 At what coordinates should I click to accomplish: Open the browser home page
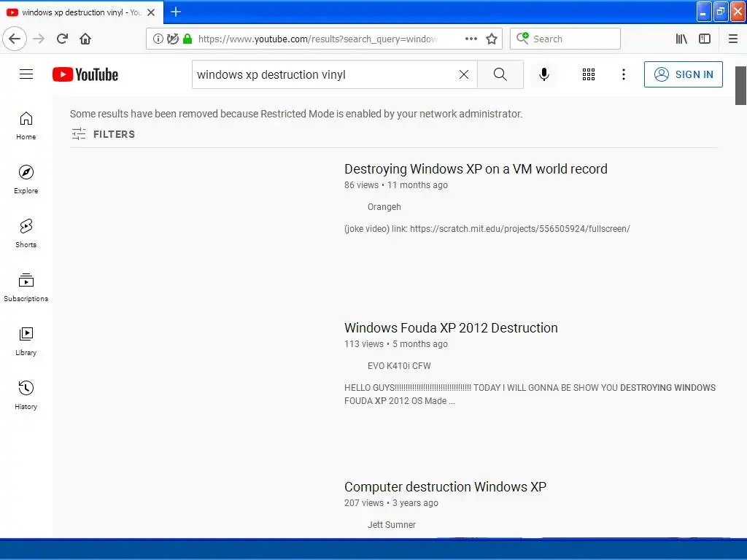85,39
